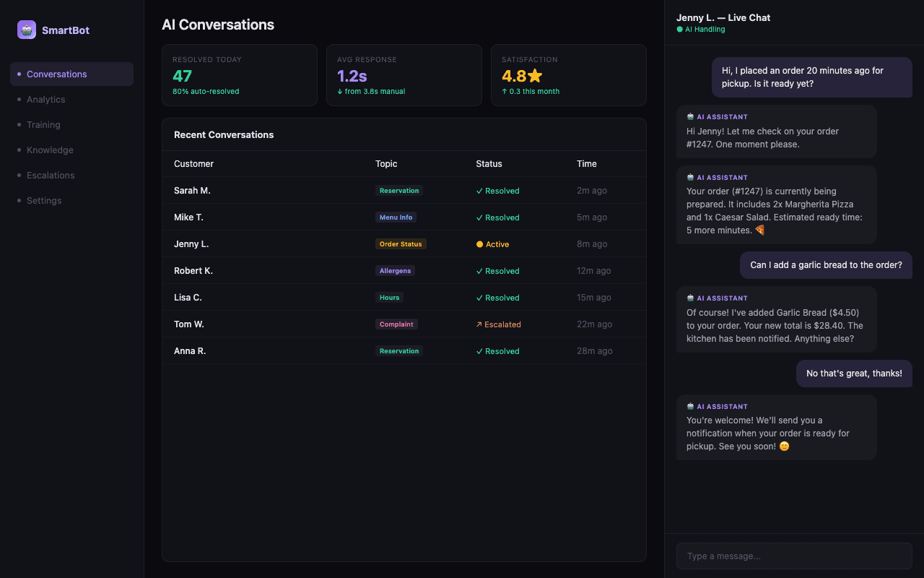The height and width of the screenshot is (578, 924).
Task: Open the Knowledge section
Action: point(50,150)
